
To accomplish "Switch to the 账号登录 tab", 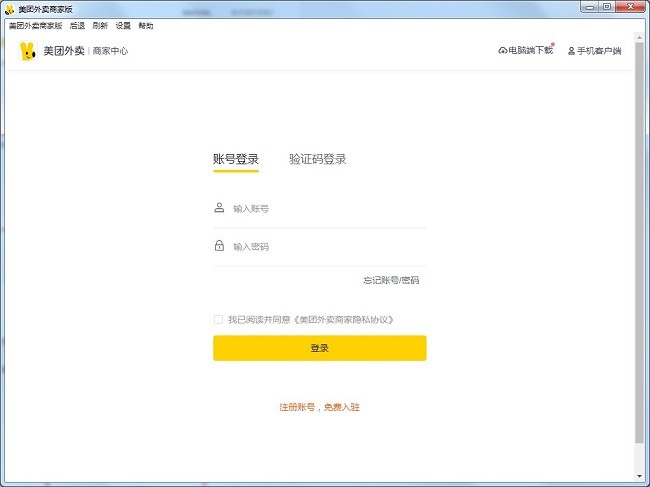I will (236, 159).
